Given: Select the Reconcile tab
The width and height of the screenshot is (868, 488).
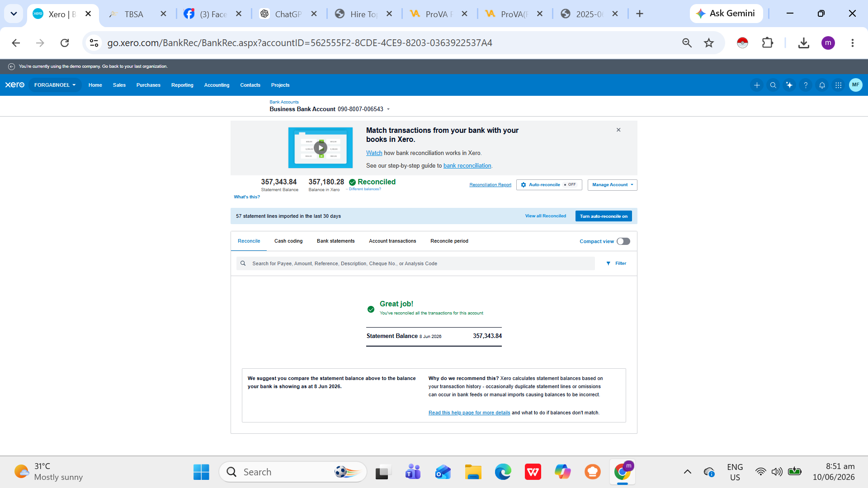Looking at the screenshot, I should coord(249,241).
